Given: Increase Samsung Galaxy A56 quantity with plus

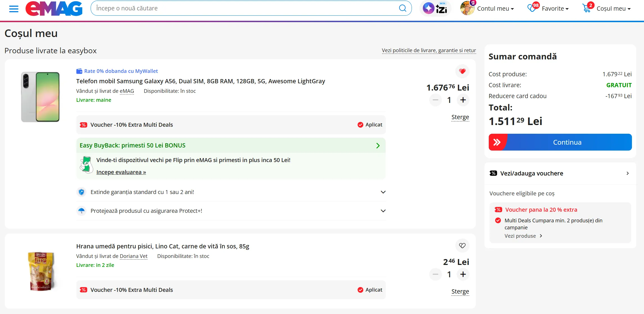Looking at the screenshot, I should coord(463,100).
